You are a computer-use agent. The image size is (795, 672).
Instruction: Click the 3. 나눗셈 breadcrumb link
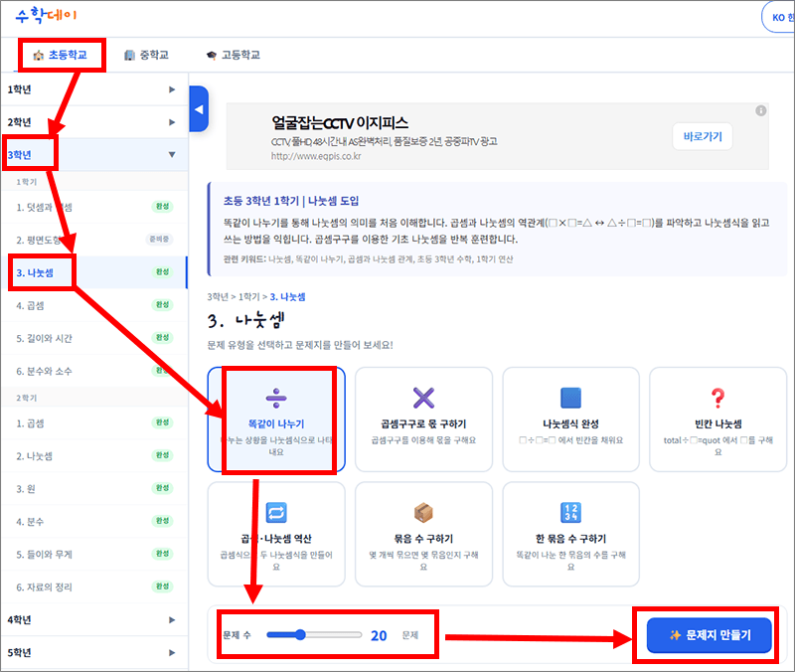click(287, 296)
